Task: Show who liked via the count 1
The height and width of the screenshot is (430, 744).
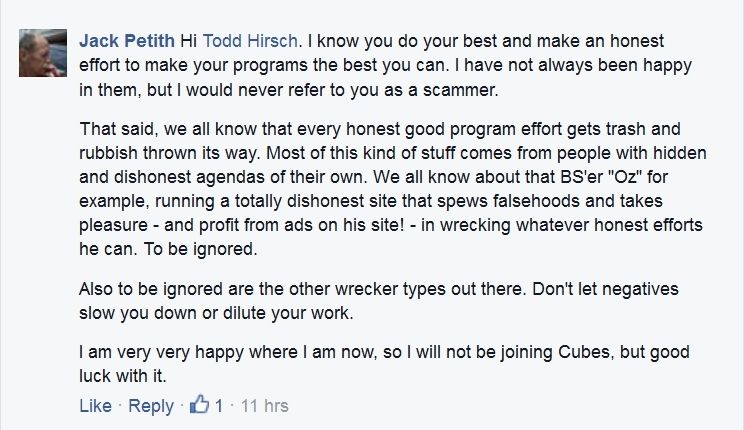Action: coord(219,406)
